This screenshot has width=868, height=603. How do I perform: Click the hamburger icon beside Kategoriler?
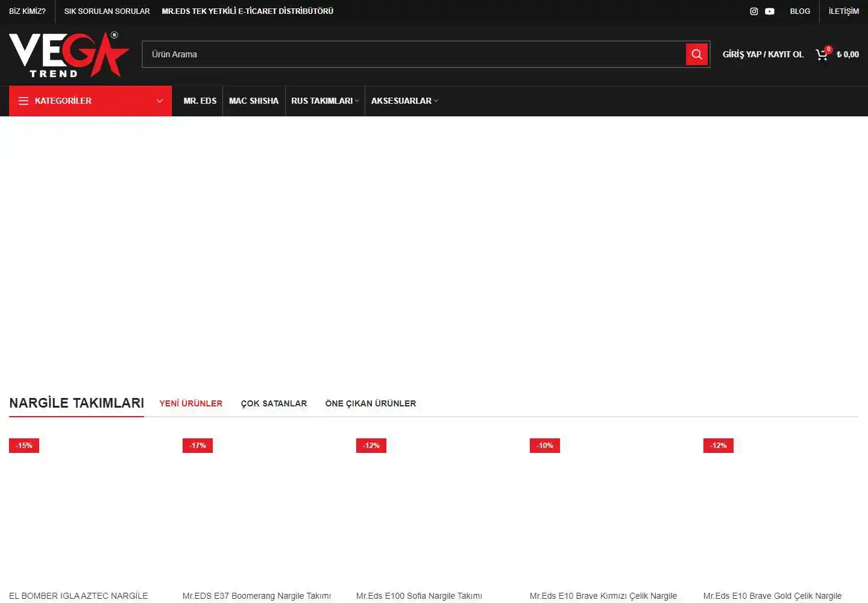point(24,101)
